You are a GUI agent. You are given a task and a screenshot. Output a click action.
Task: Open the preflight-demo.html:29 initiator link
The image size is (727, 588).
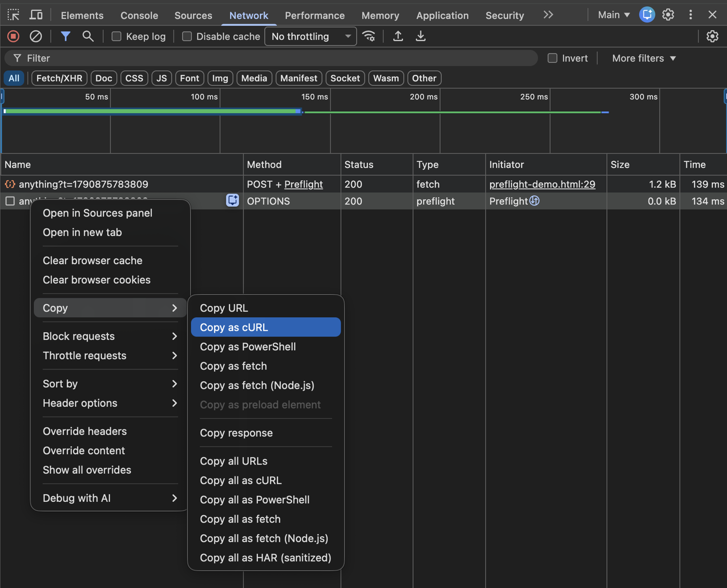pyautogui.click(x=542, y=184)
